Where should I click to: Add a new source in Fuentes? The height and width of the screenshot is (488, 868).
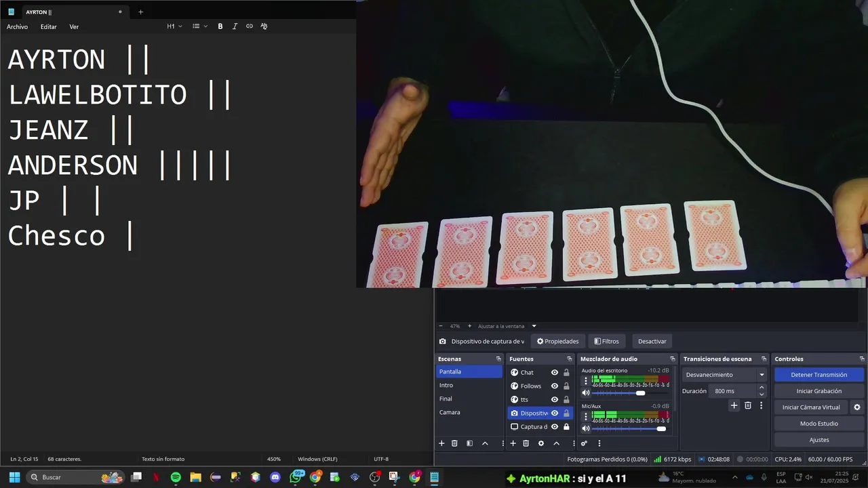point(513,443)
